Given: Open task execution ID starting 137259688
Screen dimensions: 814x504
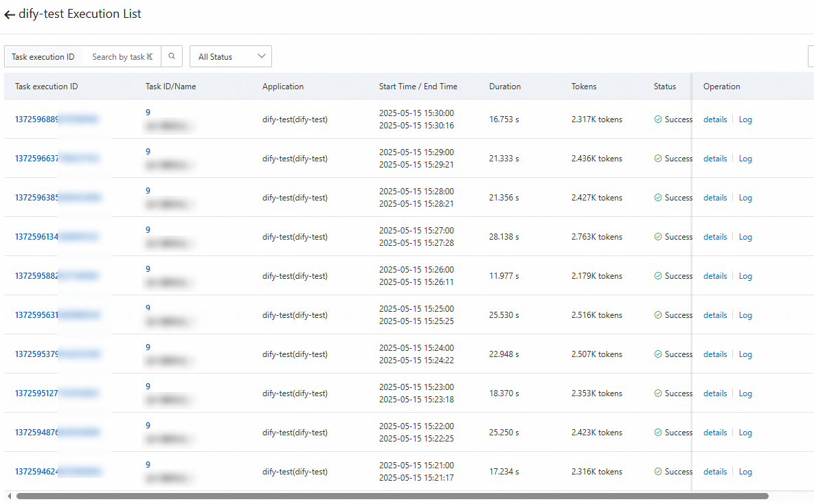Looking at the screenshot, I should tap(56, 119).
